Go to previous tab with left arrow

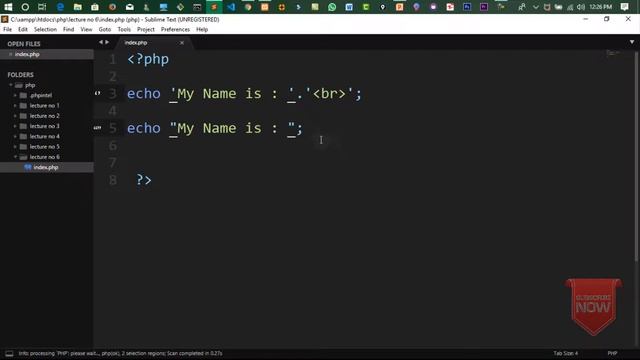click(x=100, y=42)
